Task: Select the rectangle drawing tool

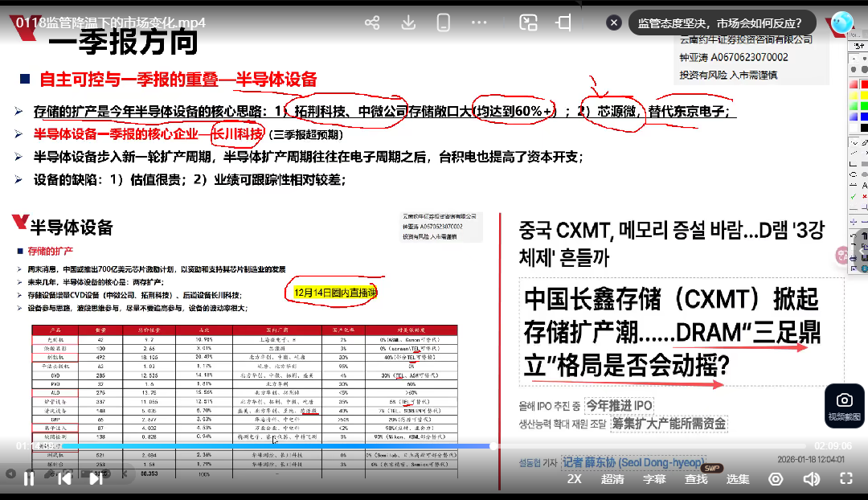Action: [x=854, y=164]
